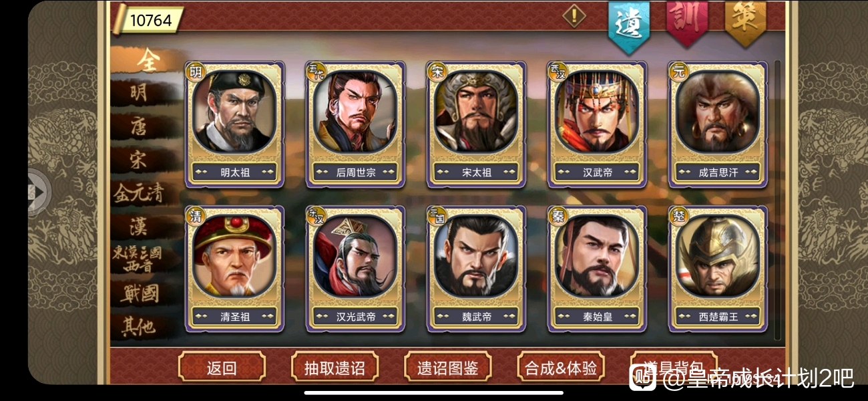
Task: Switch to the 唐 dynasty tab
Action: click(x=139, y=126)
